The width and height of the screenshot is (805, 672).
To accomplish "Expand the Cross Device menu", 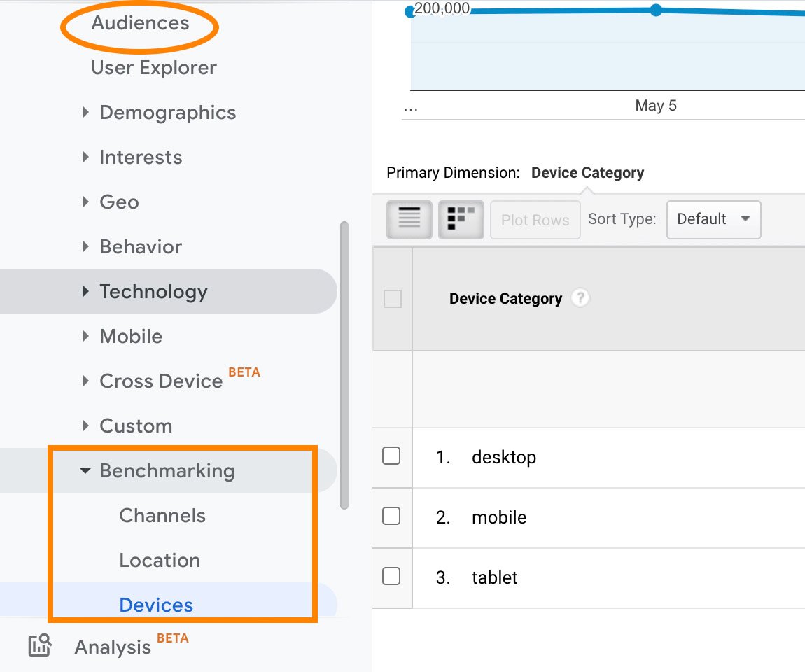I will pos(160,381).
